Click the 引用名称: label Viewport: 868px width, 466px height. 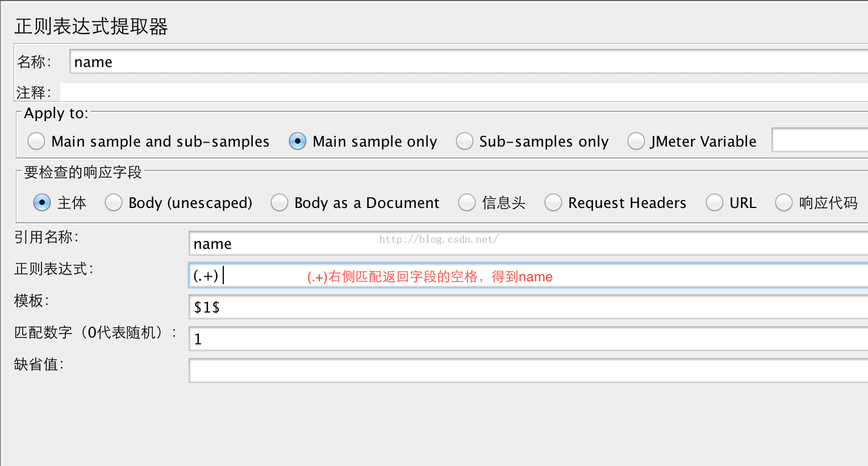pyautogui.click(x=47, y=237)
